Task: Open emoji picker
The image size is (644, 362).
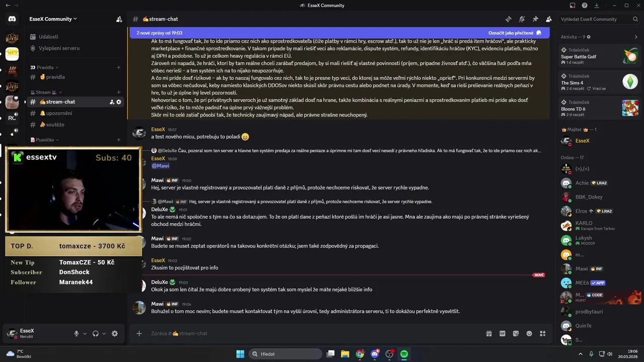Action: click(x=529, y=333)
